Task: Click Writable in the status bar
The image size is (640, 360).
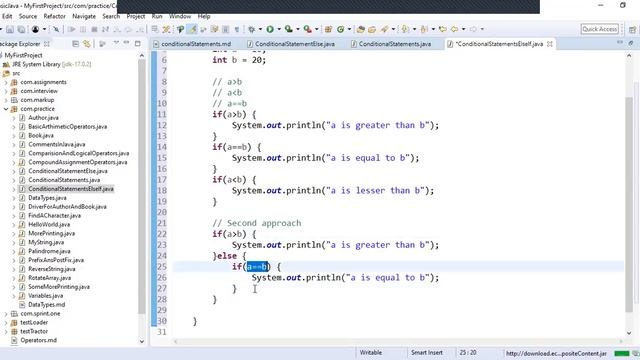Action: [x=371, y=353]
